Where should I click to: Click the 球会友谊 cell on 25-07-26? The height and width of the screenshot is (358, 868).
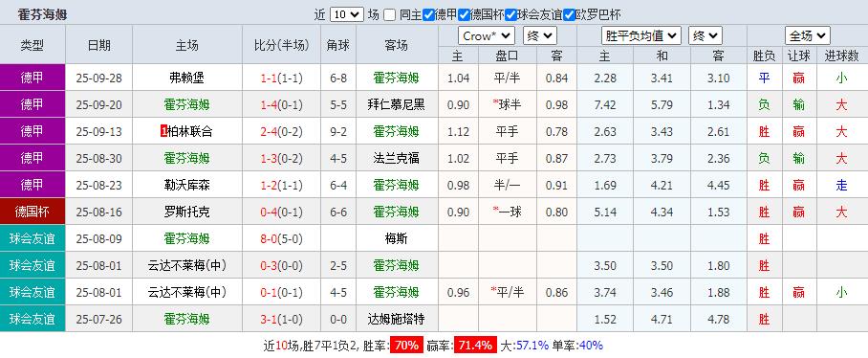33,319
